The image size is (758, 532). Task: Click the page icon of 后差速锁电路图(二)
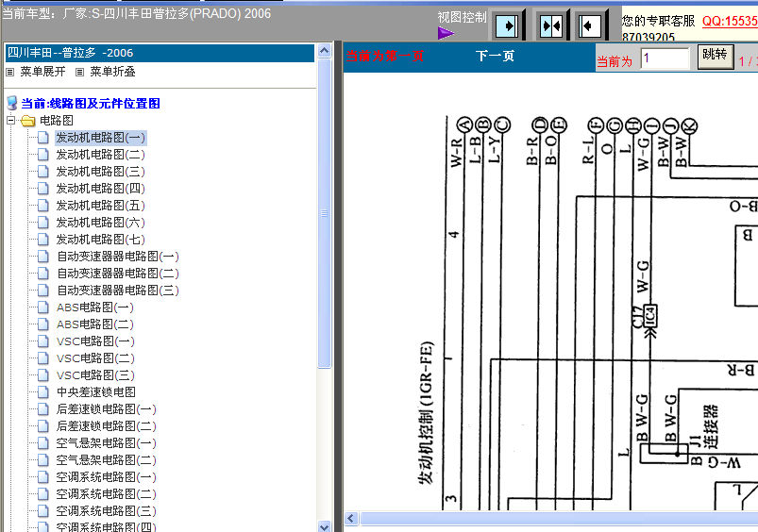click(x=43, y=426)
